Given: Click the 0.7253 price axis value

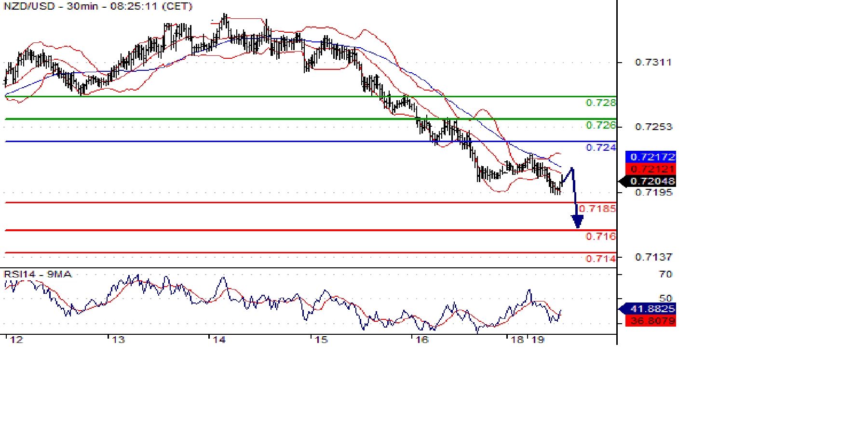Looking at the screenshot, I should 653,127.
